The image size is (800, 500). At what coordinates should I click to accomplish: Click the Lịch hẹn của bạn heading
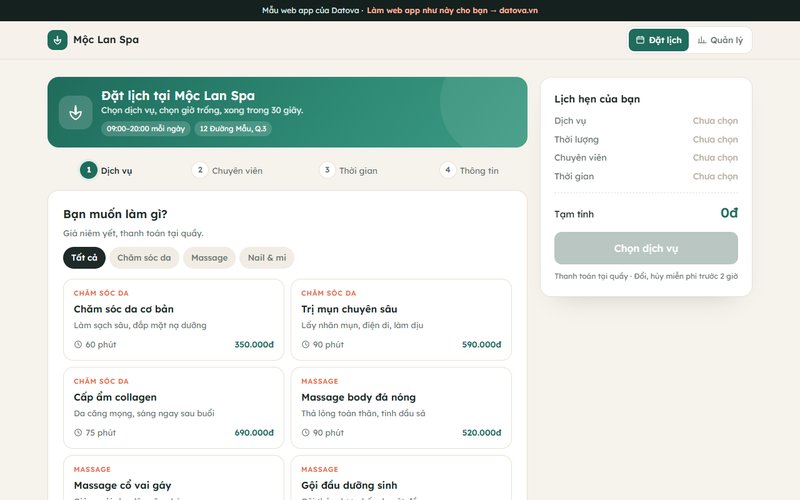point(597,99)
